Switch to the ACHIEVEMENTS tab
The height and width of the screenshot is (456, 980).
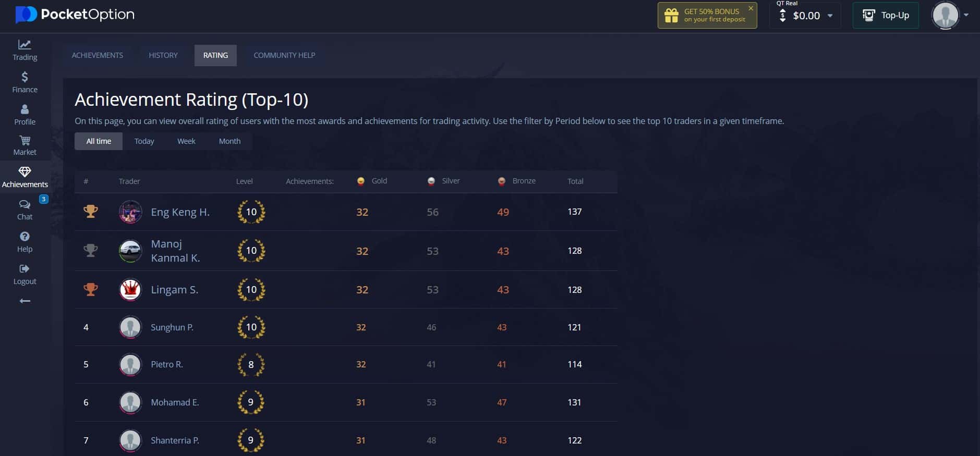coord(98,55)
